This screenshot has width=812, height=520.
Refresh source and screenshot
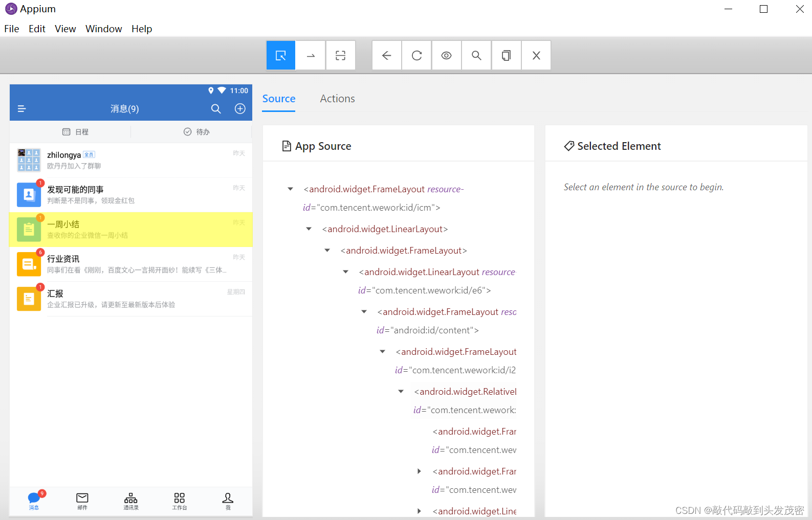point(416,55)
